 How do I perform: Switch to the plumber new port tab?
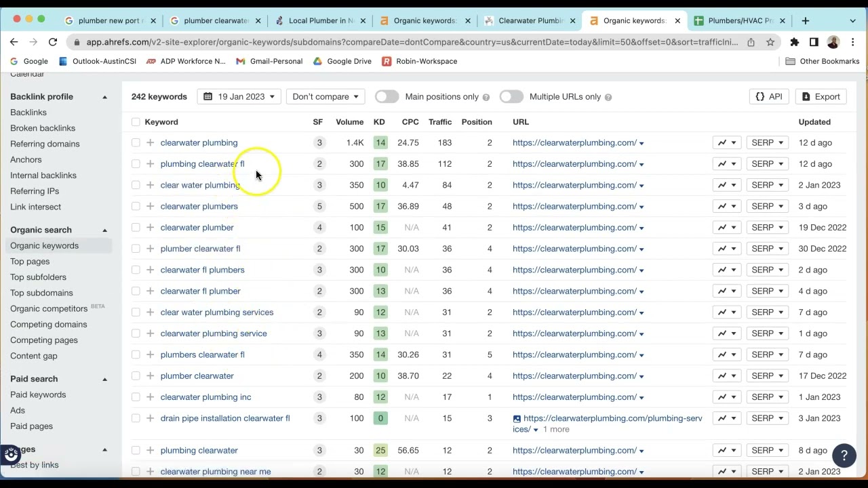point(110,20)
